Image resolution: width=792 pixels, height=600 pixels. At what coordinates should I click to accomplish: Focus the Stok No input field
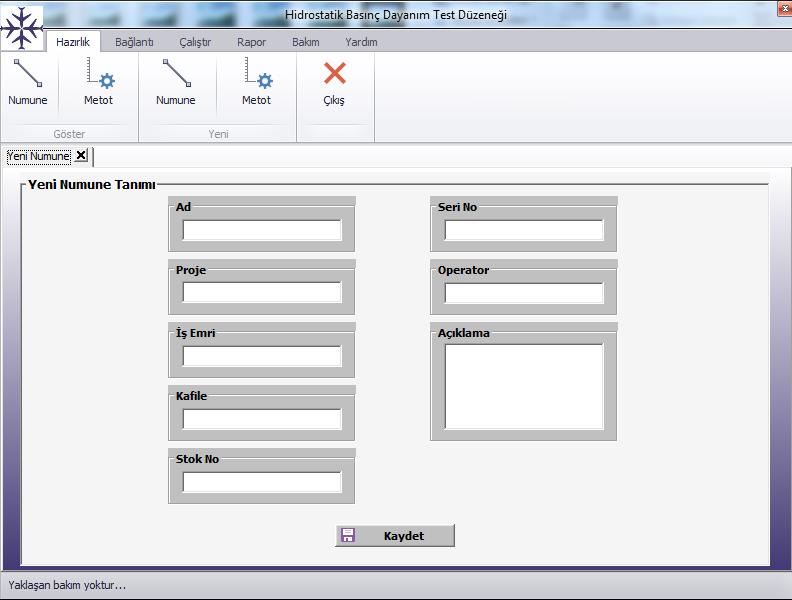(262, 482)
